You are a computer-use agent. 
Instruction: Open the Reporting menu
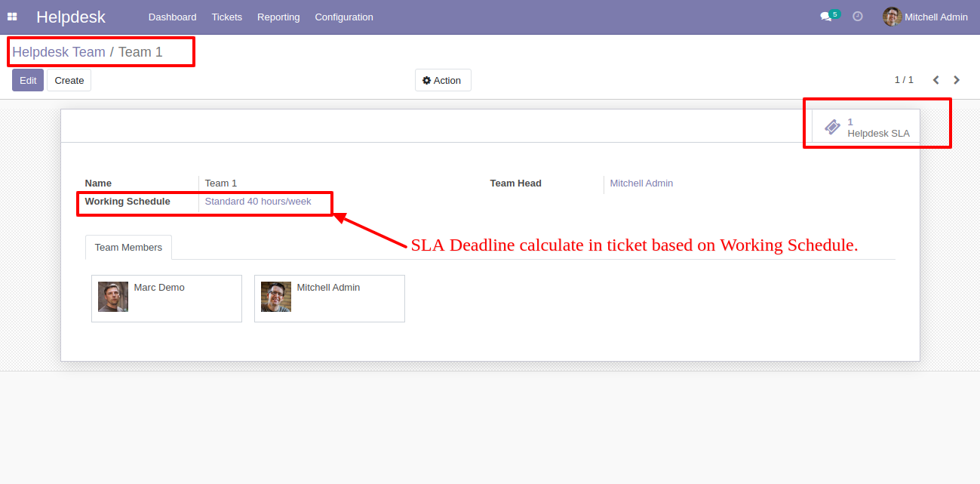click(278, 17)
